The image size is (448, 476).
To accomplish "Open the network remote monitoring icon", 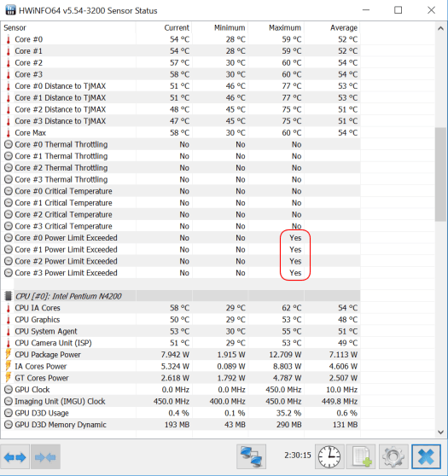I will 252,457.
